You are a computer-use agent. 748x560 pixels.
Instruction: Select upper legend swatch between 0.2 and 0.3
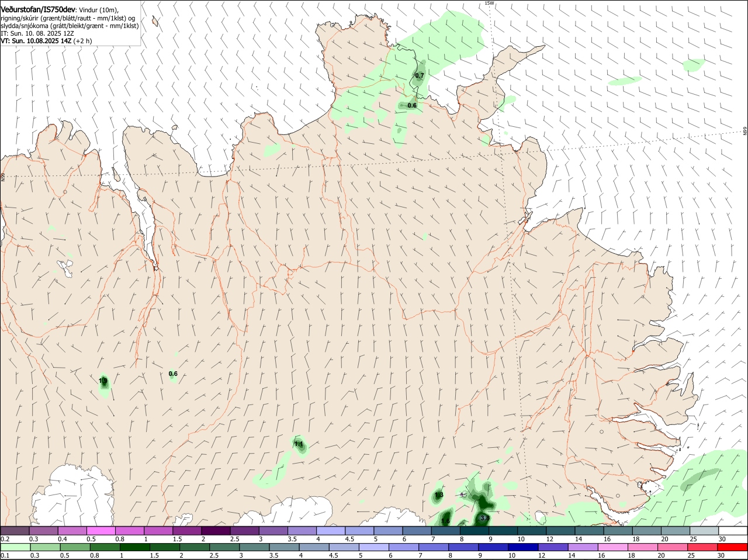tap(15, 531)
